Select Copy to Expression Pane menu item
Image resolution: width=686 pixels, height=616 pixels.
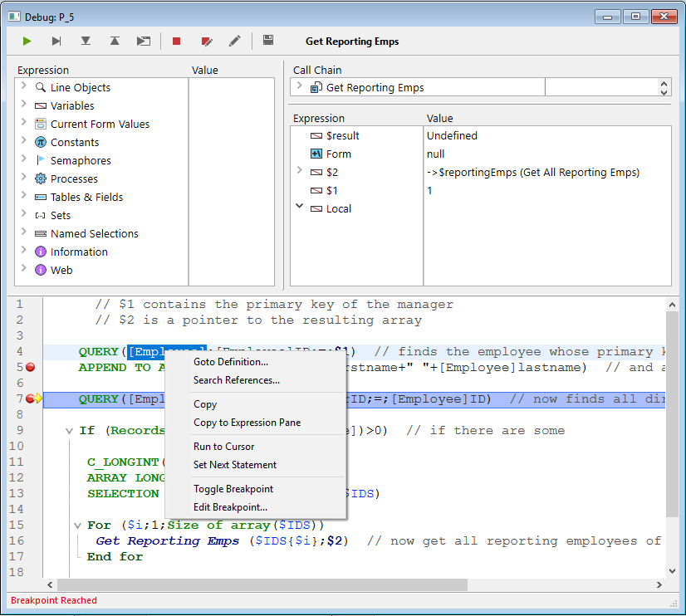[x=247, y=423]
